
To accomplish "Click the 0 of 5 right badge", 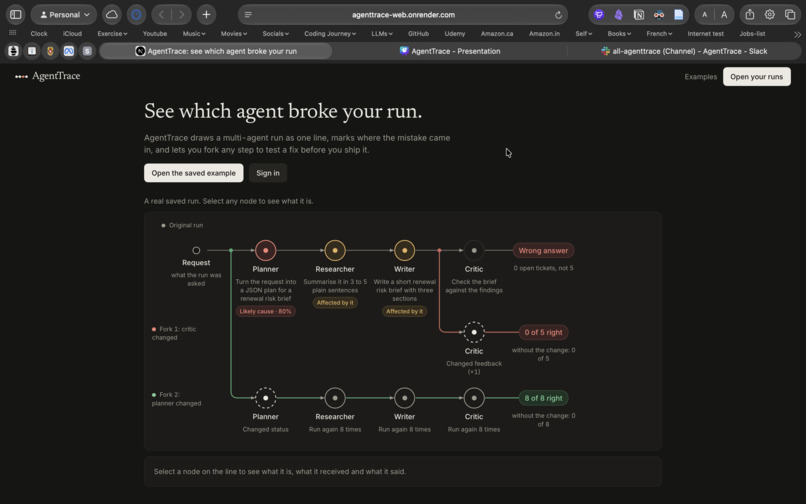I will 543,332.
